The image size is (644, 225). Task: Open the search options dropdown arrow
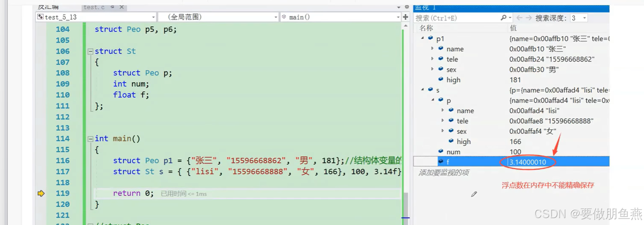(510, 18)
